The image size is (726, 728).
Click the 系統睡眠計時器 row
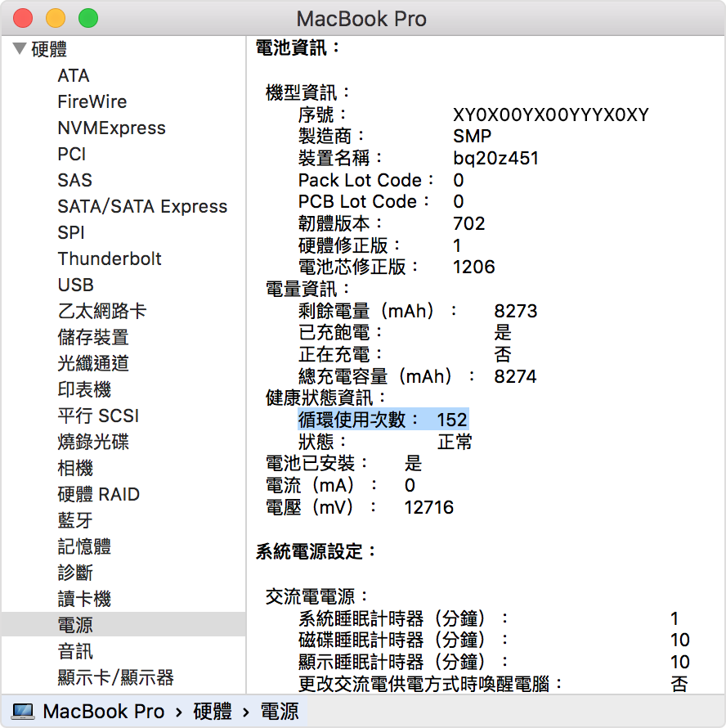[488, 618]
